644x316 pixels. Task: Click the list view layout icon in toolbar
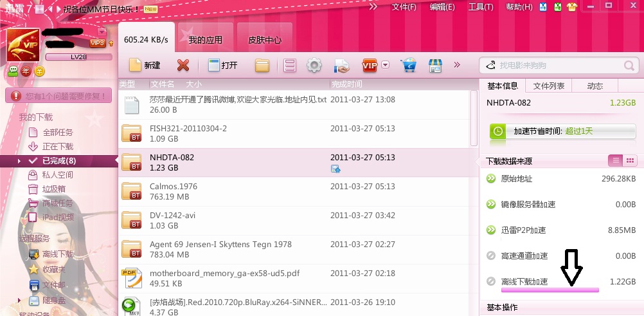[290, 65]
